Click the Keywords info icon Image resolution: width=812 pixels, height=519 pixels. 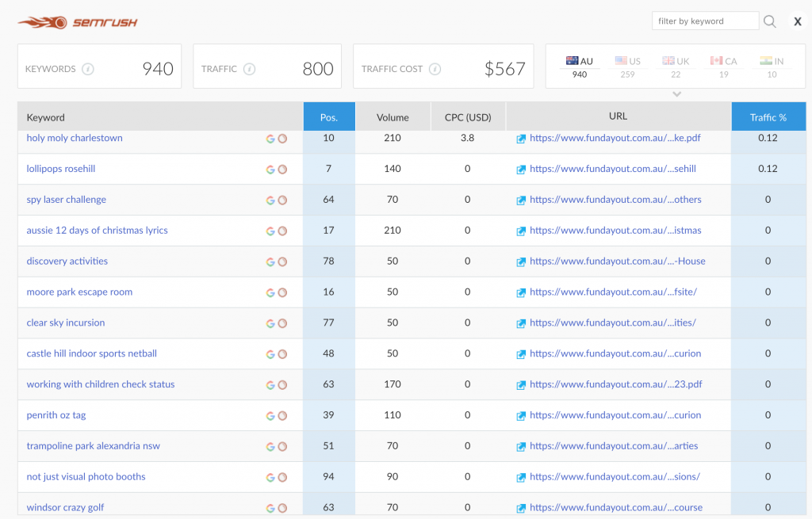[x=88, y=69]
